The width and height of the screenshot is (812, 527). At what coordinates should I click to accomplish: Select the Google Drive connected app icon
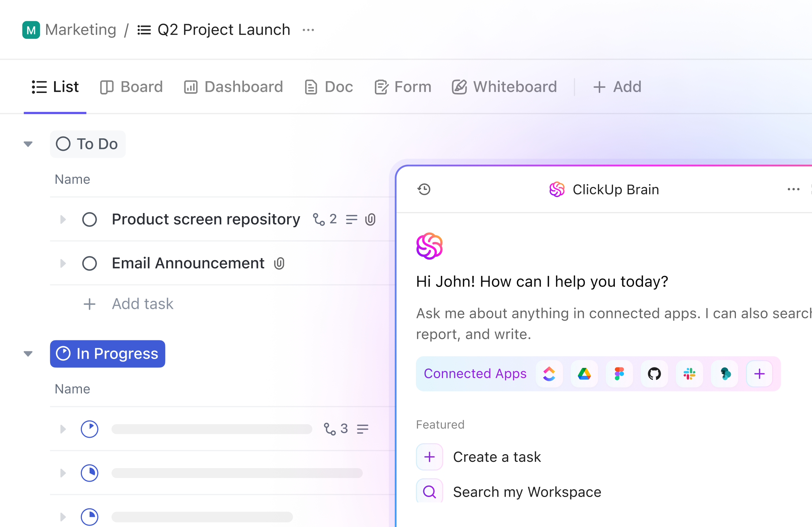click(584, 374)
